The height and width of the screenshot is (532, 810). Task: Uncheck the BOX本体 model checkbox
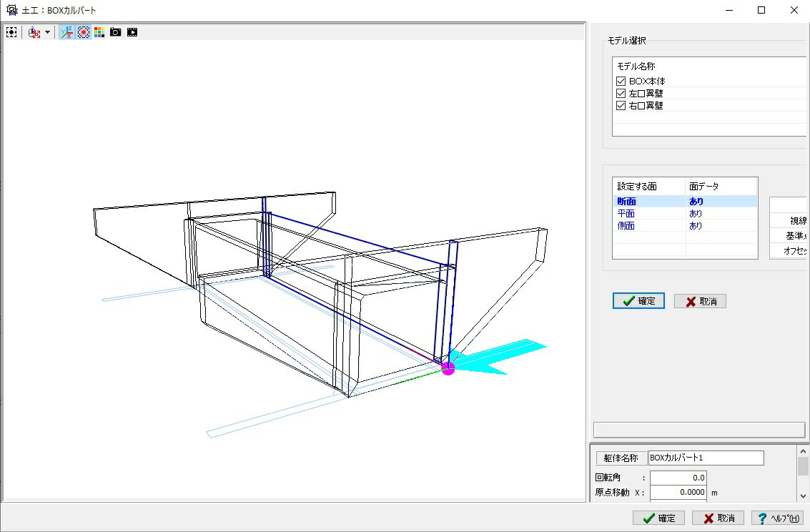pyautogui.click(x=621, y=81)
